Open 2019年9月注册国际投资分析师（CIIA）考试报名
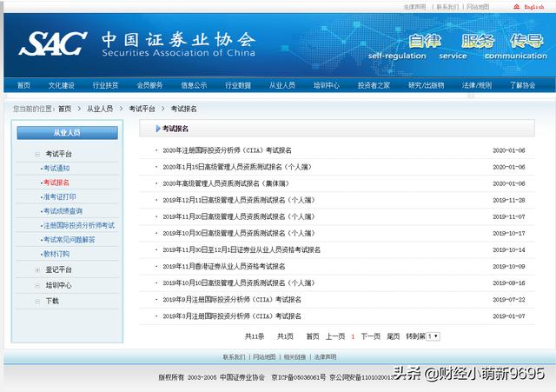This screenshot has width=556, height=392. [x=232, y=300]
